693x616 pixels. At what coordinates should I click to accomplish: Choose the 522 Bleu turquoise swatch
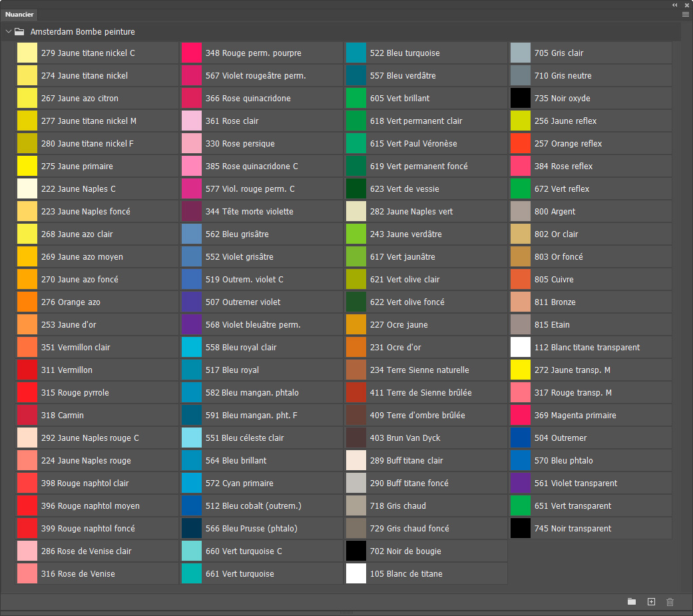pyautogui.click(x=426, y=53)
